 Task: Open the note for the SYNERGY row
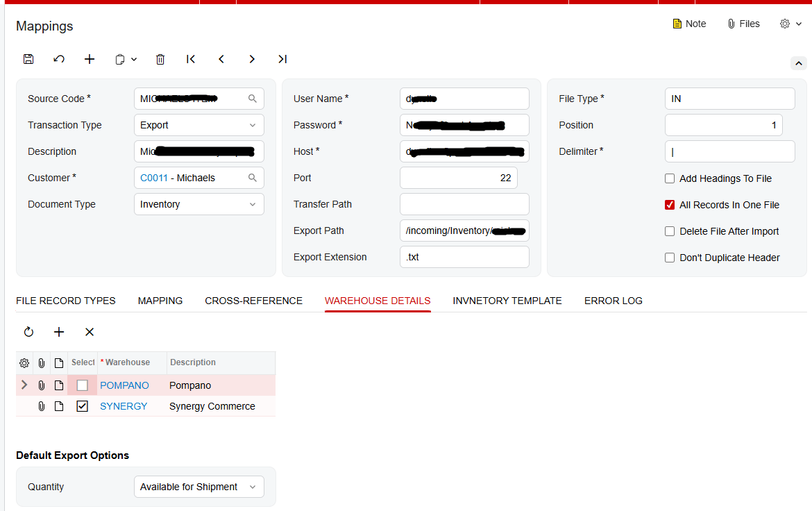point(58,406)
